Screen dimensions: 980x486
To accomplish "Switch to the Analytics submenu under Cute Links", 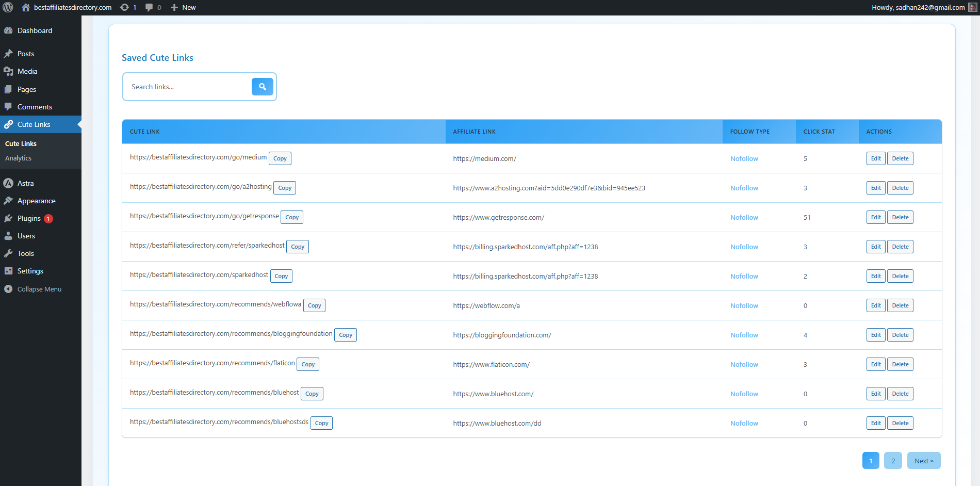I will [x=18, y=158].
